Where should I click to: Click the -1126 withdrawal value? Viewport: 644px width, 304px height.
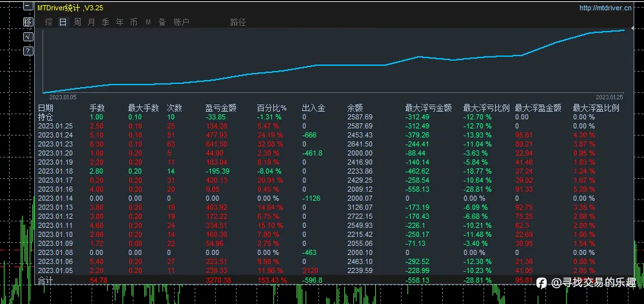(311, 198)
